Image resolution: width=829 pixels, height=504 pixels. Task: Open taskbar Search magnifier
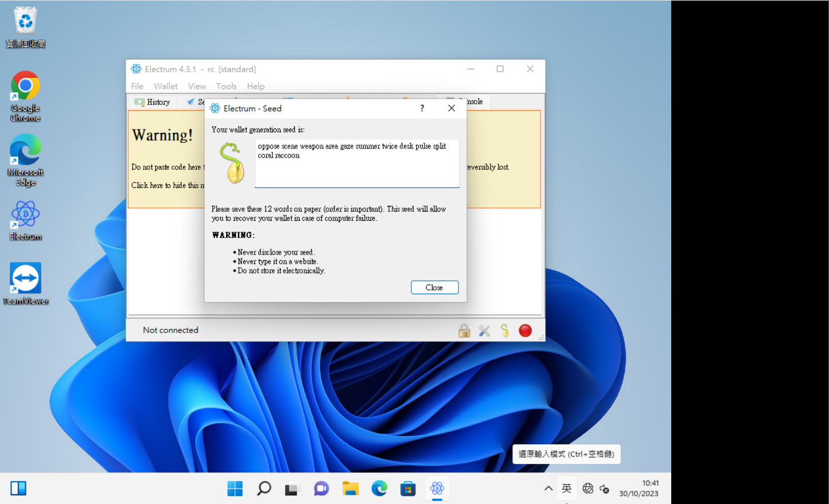tap(264, 489)
